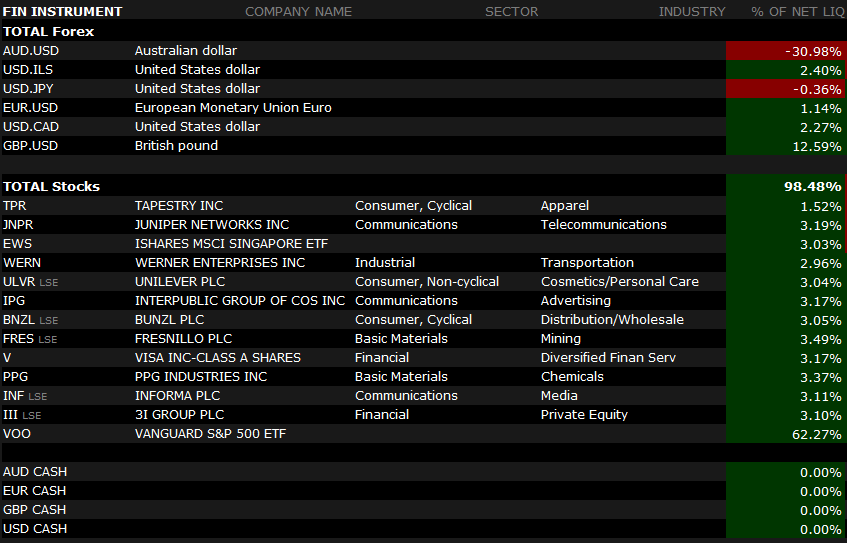Image resolution: width=847 pixels, height=543 pixels.
Task: Sort by the COMPANY NAME column header
Action: [x=298, y=11]
